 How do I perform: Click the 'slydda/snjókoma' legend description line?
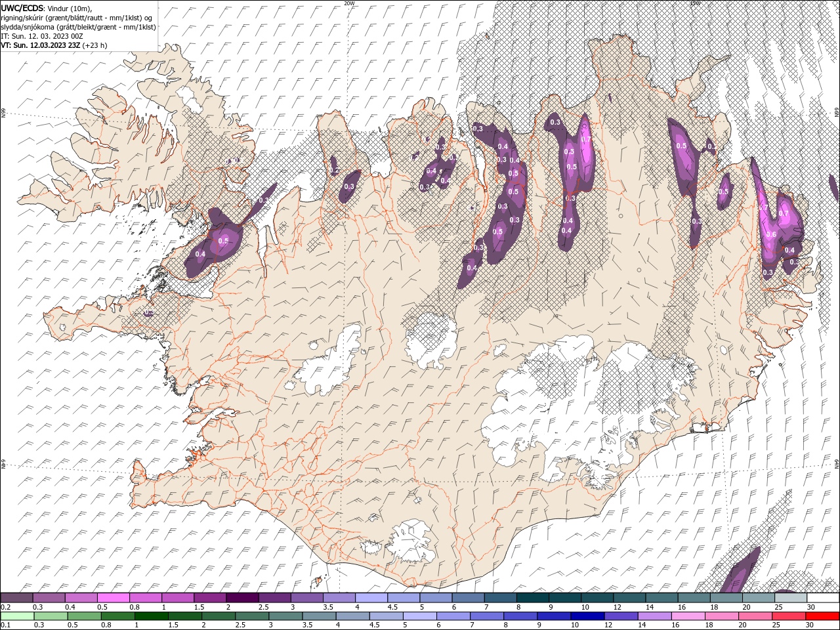click(79, 27)
